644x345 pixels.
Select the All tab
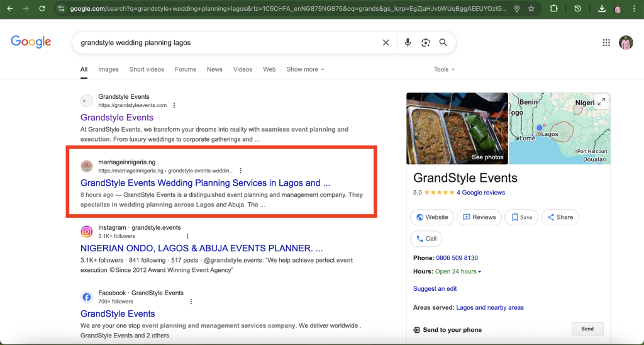84,69
